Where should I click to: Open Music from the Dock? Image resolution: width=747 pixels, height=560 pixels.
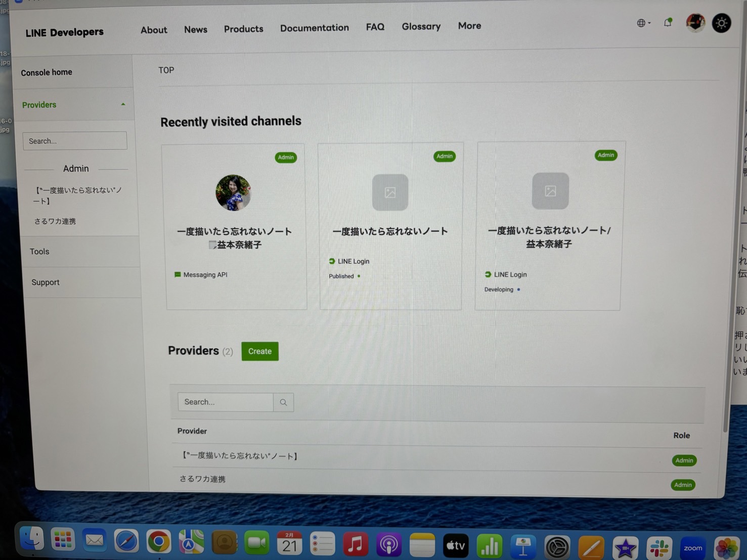pyautogui.click(x=356, y=545)
